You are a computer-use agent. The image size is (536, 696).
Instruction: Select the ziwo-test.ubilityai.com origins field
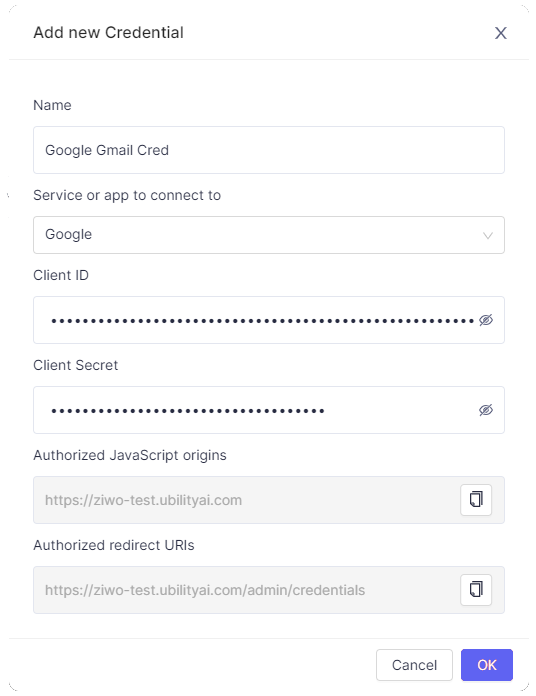(x=246, y=500)
